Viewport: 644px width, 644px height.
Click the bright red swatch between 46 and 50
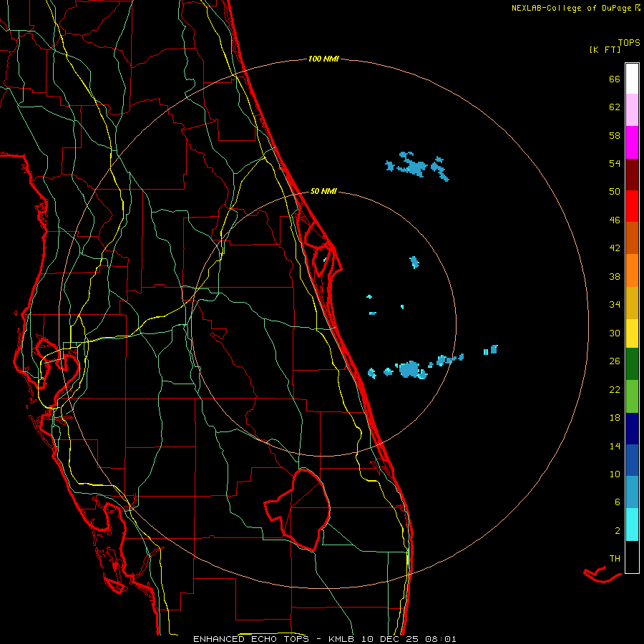pos(632,206)
